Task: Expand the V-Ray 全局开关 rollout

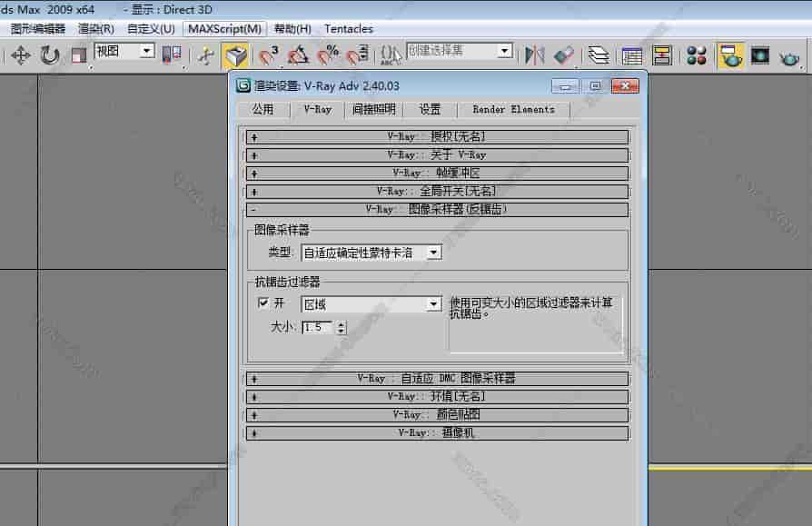Action: [x=437, y=192]
